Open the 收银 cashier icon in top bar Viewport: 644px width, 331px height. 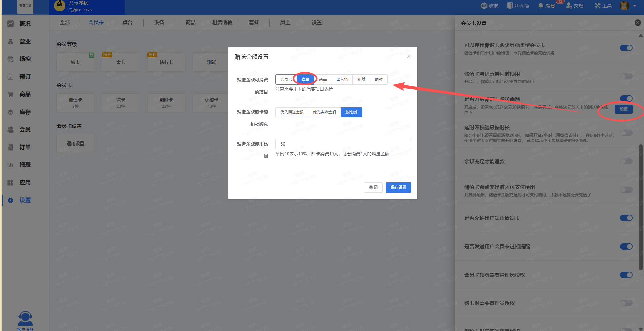click(x=484, y=6)
